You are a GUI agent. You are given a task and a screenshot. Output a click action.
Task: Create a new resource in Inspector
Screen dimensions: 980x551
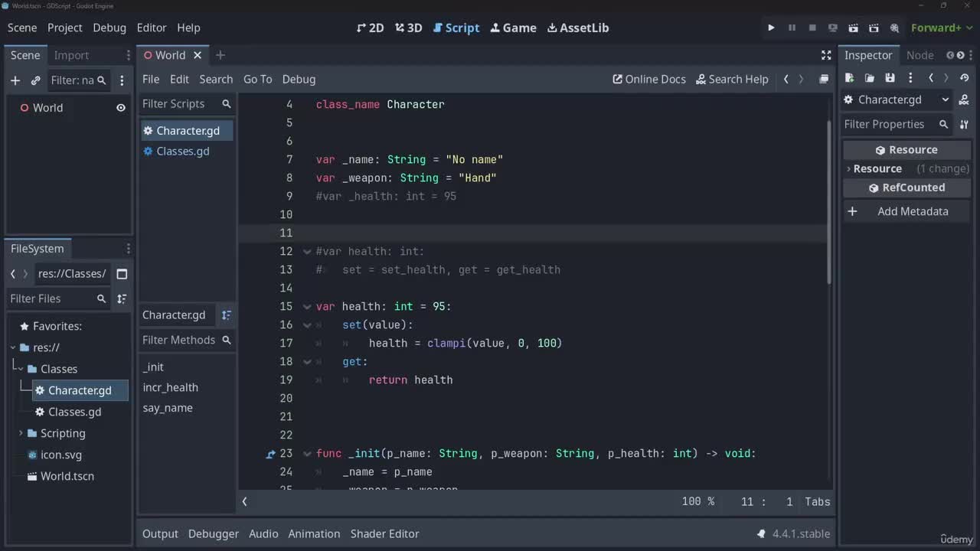click(x=850, y=78)
